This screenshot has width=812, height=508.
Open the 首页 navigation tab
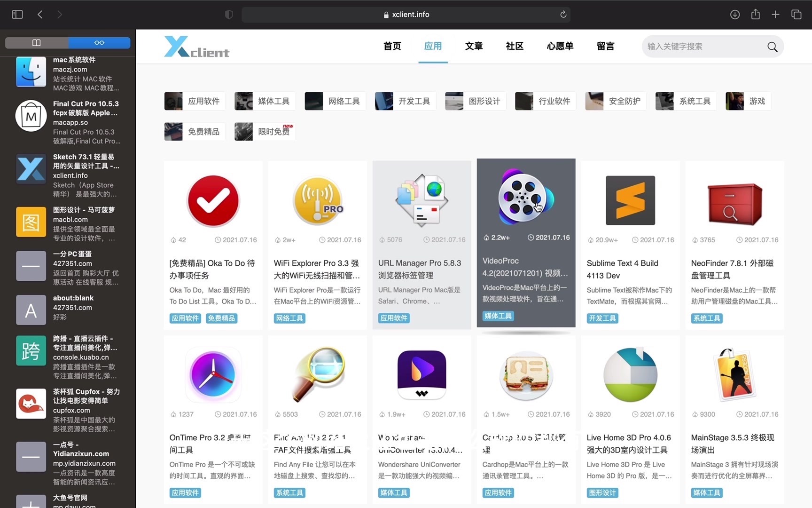[392, 46]
